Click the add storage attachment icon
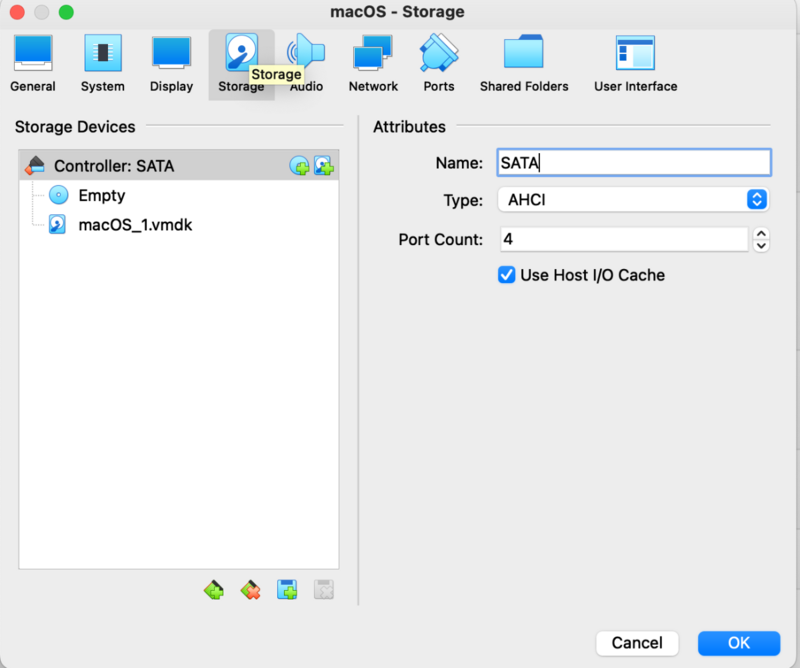Viewport: 800px width, 668px height. (x=287, y=590)
